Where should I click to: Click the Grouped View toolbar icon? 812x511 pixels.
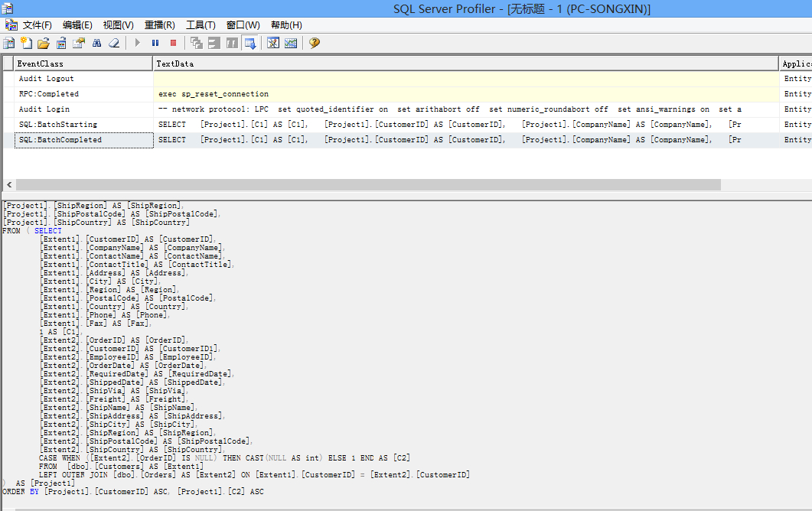click(232, 43)
